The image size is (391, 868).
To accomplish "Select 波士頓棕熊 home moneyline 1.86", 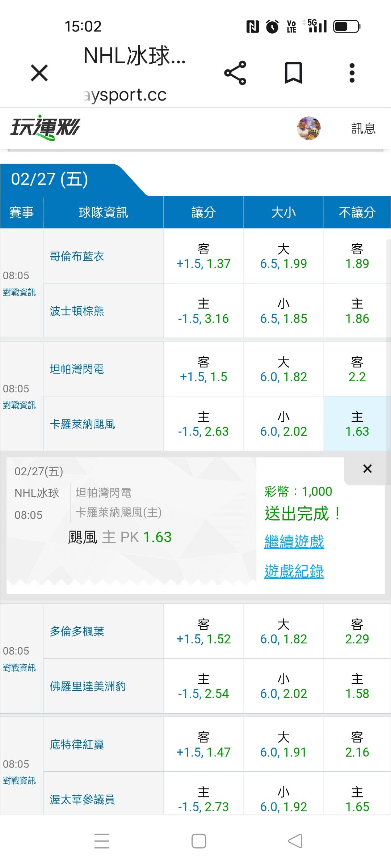I will (357, 311).
